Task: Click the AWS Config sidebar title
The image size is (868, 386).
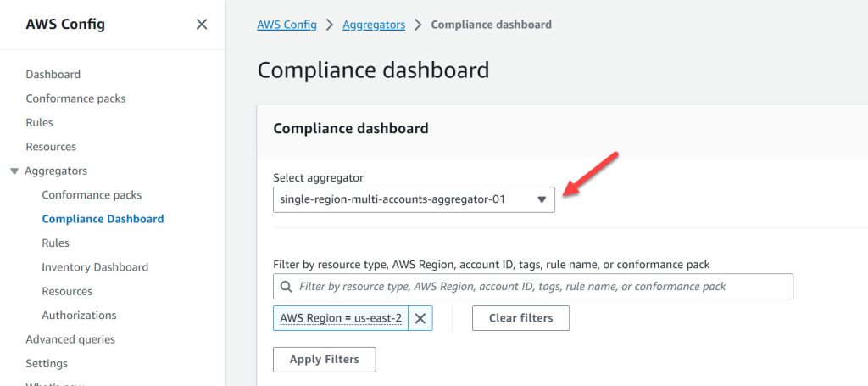Action: 65,25
